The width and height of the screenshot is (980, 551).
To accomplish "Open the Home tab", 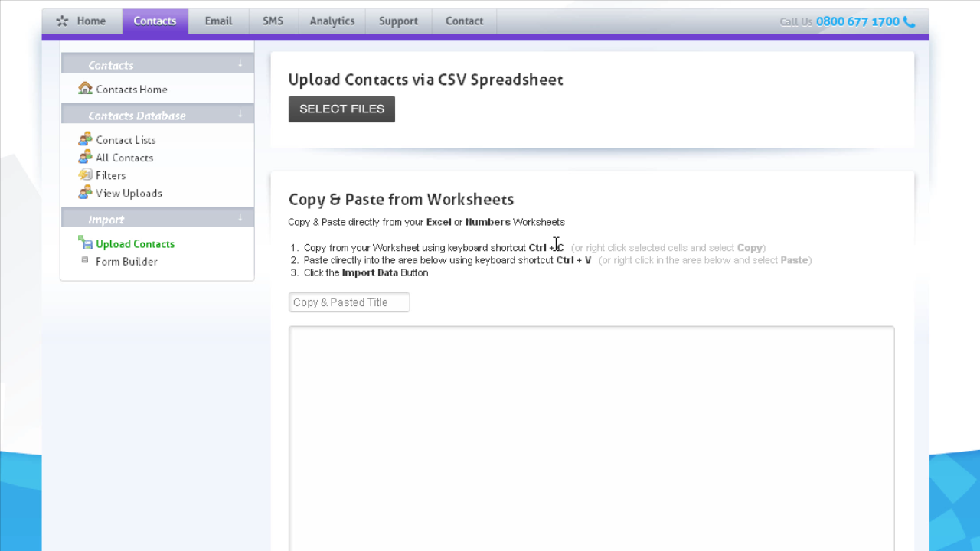I will point(82,21).
